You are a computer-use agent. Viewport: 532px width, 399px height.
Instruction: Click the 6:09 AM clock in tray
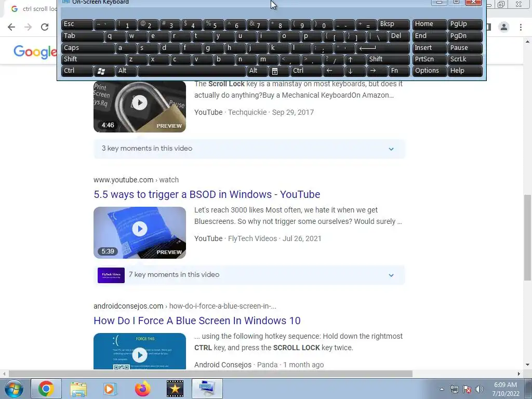tap(505, 389)
